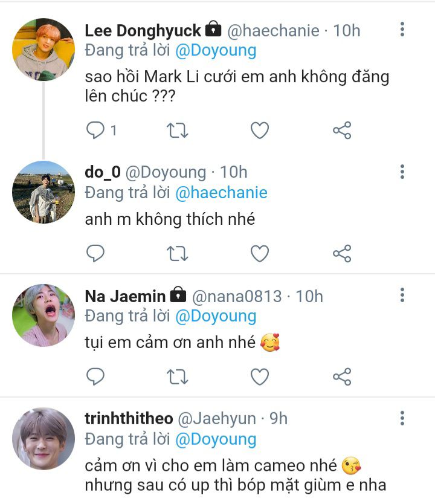View trinhthitheo's profile picture
This screenshot has width=435, height=504.
pyautogui.click(x=43, y=439)
